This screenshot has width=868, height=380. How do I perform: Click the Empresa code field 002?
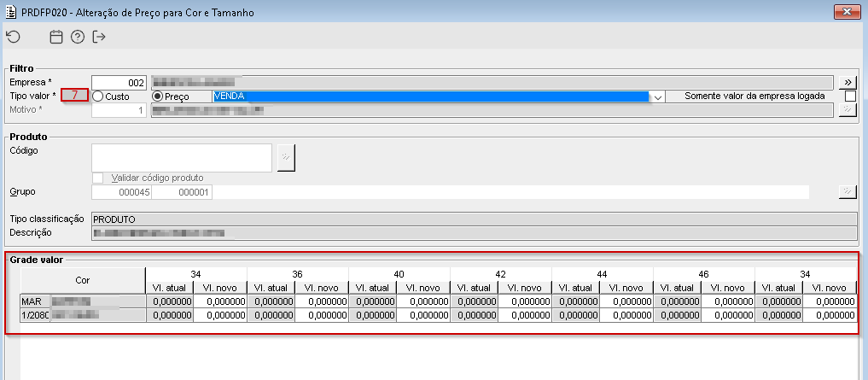tap(119, 83)
